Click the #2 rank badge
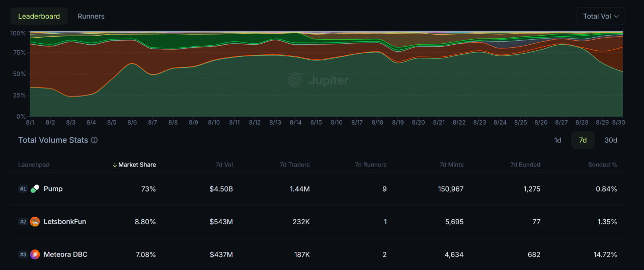Image resolution: width=644 pixels, height=270 pixels. point(23,222)
